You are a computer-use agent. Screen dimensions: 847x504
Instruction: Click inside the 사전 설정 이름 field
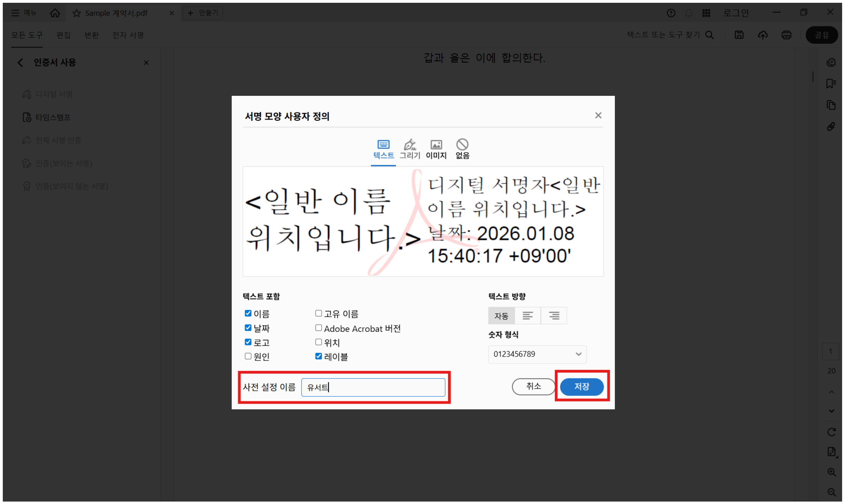click(373, 387)
